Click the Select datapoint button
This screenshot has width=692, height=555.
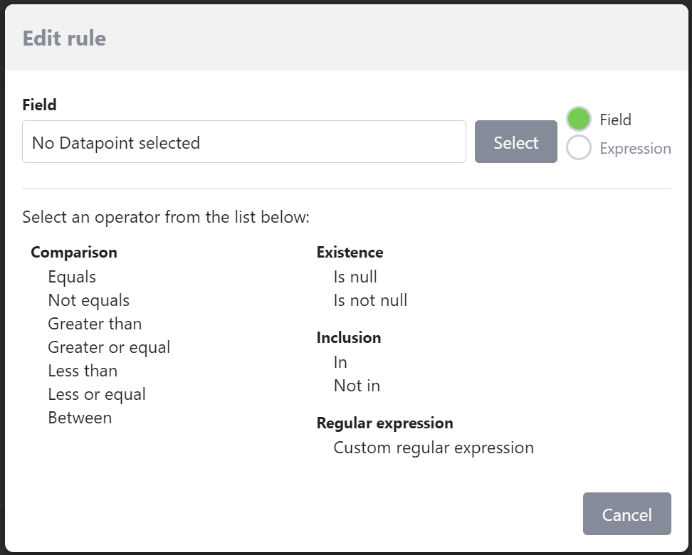pos(516,142)
